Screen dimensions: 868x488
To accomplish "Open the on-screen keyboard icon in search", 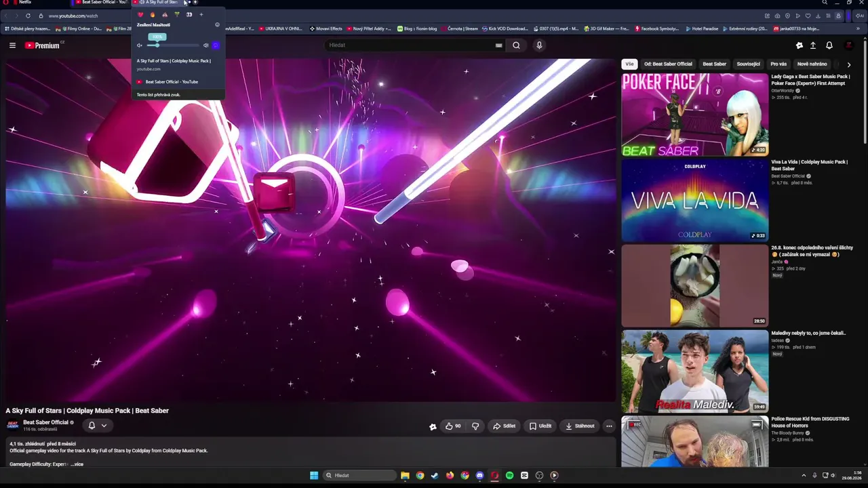I will tap(498, 45).
